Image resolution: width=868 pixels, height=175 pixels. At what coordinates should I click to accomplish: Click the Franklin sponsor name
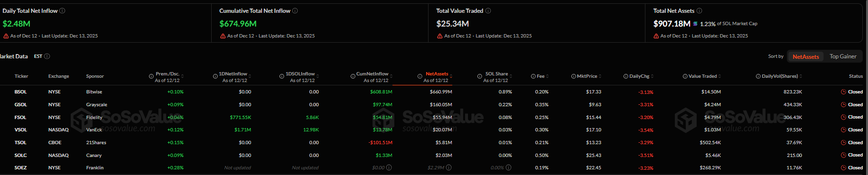[x=95, y=168]
